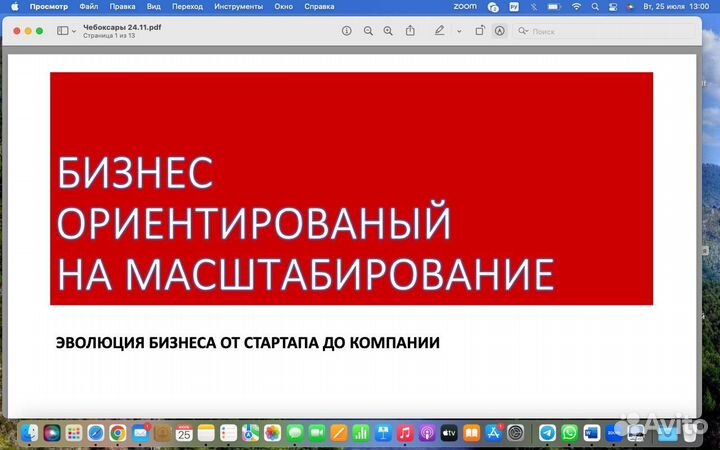Open Spotlight search in menu bar
Viewport: 720px width, 450px height.
click(595, 6)
